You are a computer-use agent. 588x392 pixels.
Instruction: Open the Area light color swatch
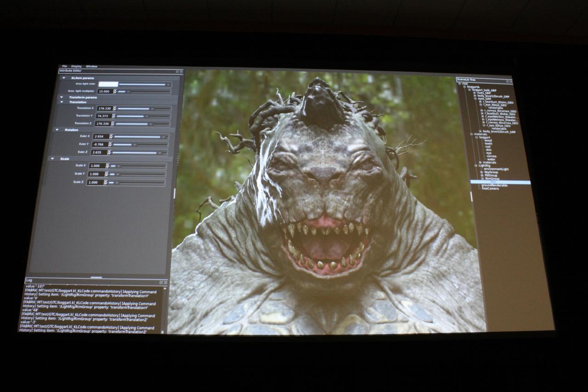tap(108, 84)
